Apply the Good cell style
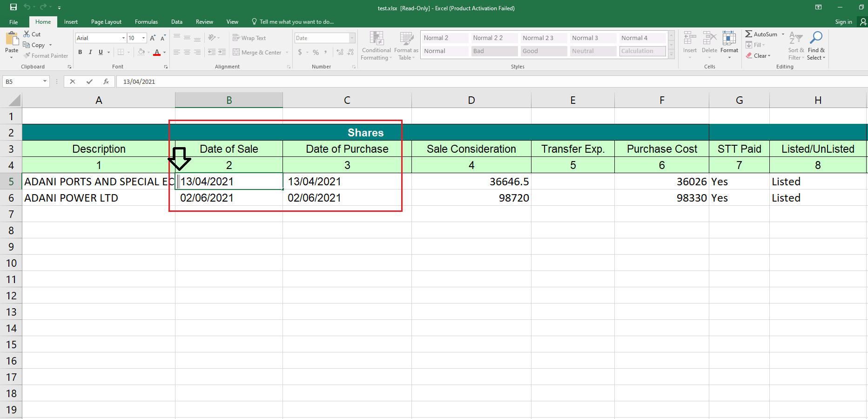 pyautogui.click(x=544, y=51)
